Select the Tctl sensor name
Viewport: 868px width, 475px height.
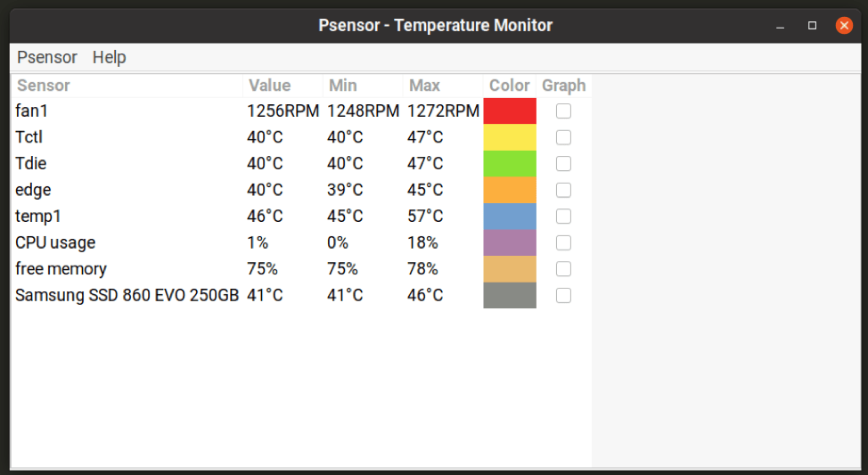pyautogui.click(x=29, y=137)
